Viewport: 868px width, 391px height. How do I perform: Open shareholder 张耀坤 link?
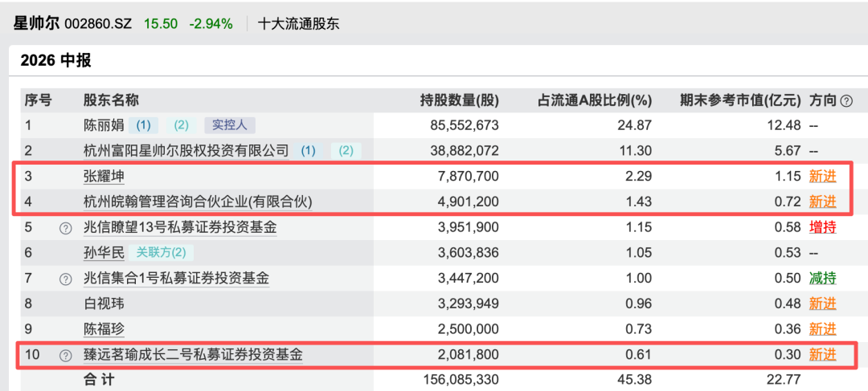[x=104, y=177]
